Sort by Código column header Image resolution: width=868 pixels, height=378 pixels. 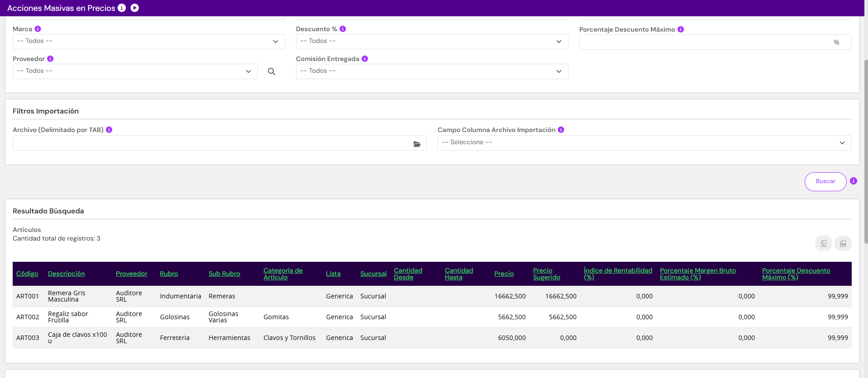(x=27, y=274)
